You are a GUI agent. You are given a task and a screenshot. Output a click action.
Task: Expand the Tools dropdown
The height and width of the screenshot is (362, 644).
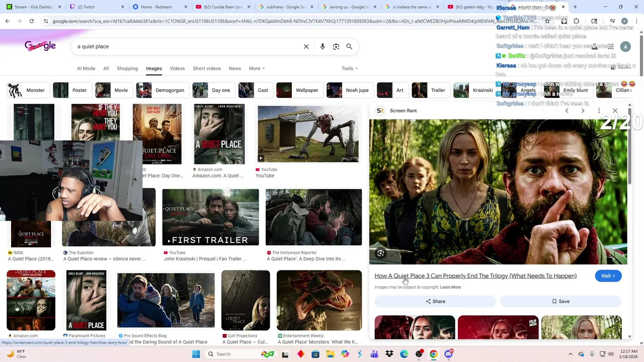[x=350, y=68]
